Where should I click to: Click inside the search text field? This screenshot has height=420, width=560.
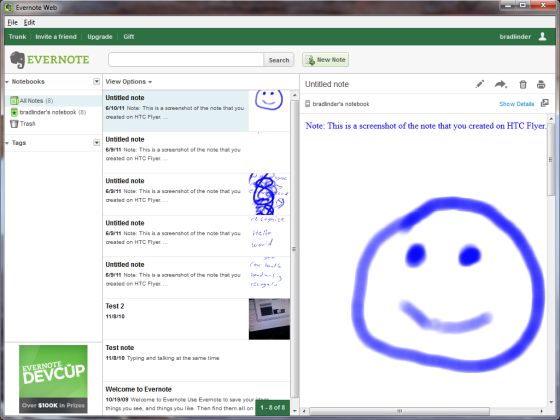[x=186, y=60]
